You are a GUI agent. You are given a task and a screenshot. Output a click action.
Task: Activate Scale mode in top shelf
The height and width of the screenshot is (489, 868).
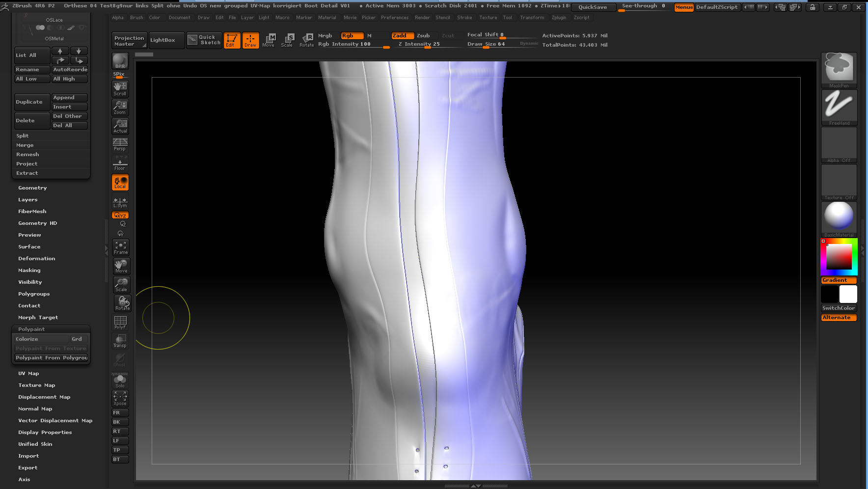288,40
